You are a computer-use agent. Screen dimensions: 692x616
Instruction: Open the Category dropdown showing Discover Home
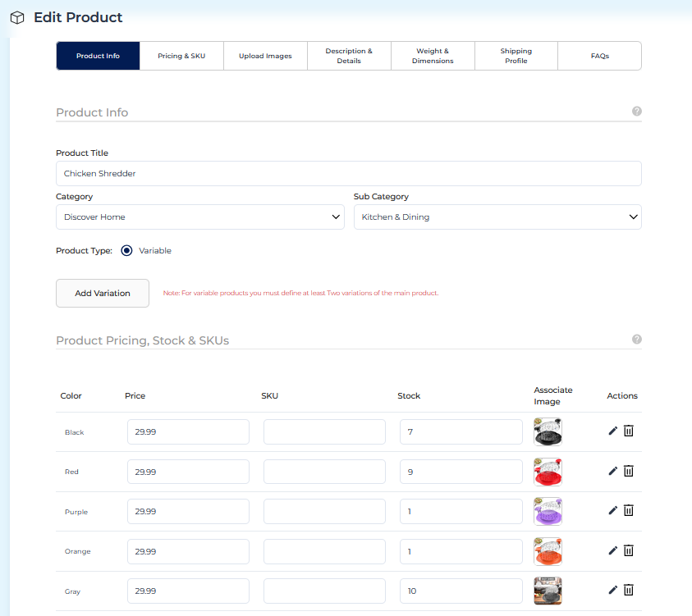coord(200,217)
